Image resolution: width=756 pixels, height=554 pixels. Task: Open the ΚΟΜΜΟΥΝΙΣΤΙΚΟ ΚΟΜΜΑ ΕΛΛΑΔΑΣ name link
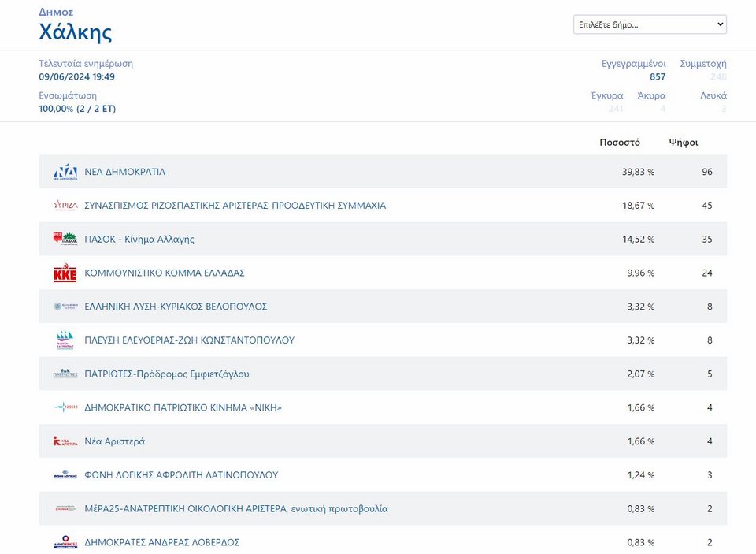(165, 273)
